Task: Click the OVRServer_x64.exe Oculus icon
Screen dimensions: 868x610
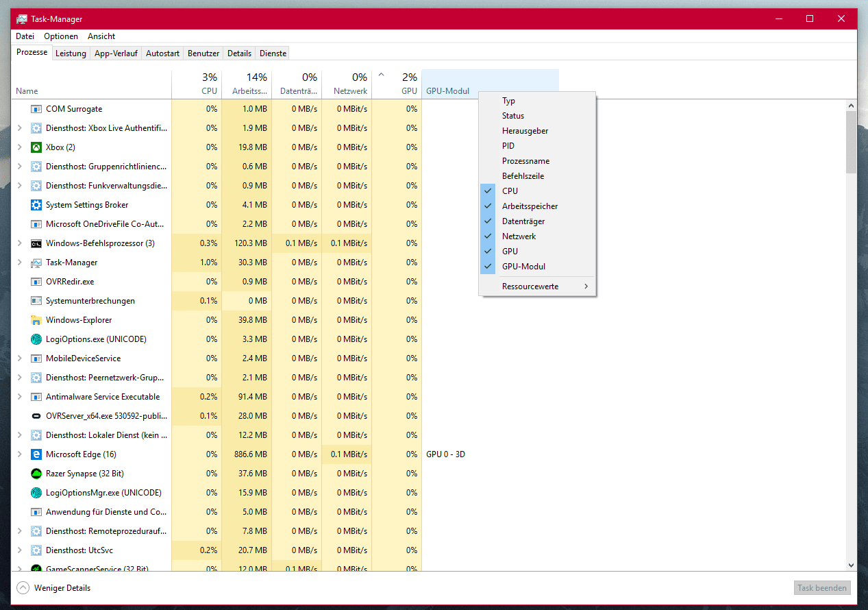Action: click(x=36, y=416)
